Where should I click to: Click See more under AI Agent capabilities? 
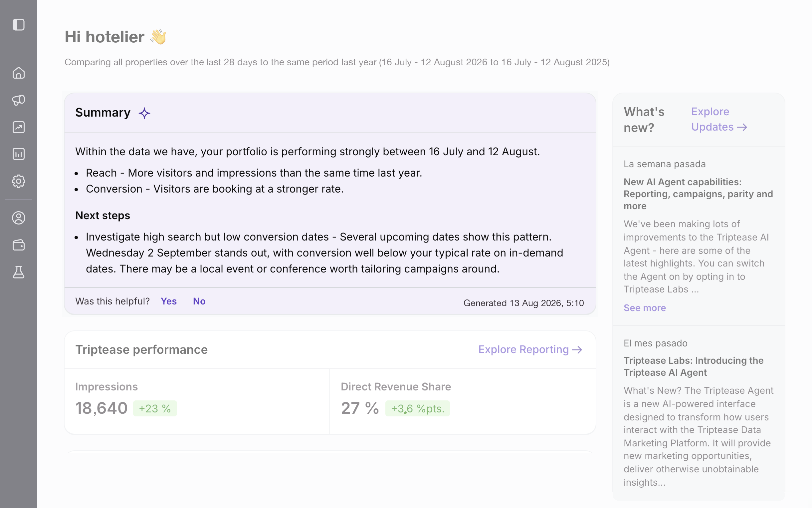coord(645,308)
